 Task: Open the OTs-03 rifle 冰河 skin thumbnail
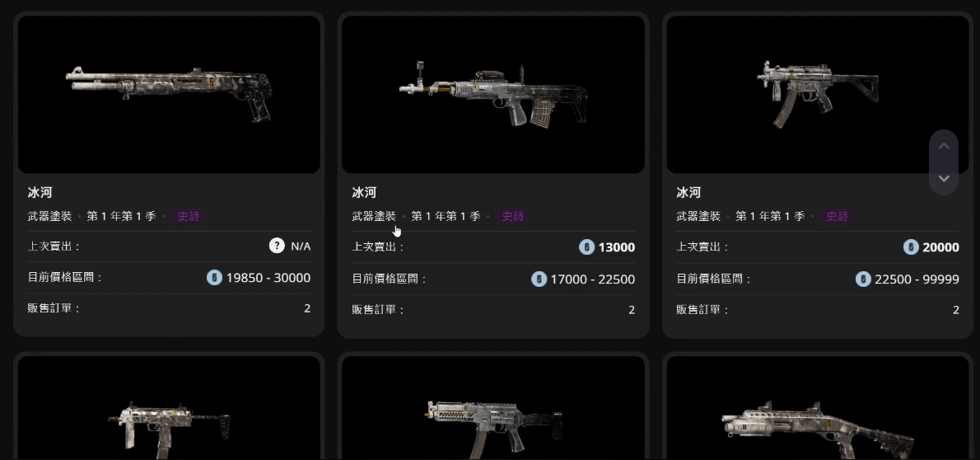(493, 95)
